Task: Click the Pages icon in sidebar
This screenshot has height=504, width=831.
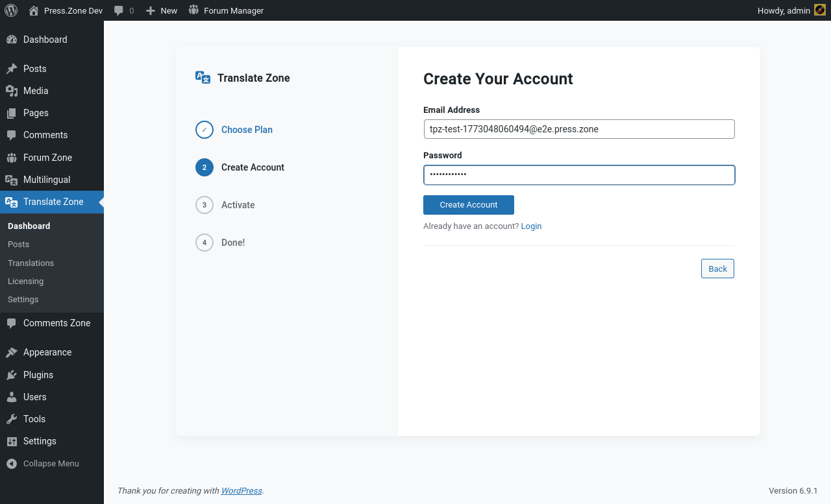Action: point(12,113)
